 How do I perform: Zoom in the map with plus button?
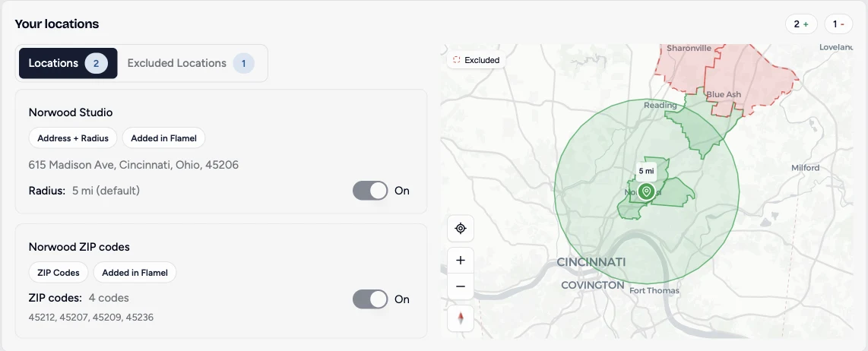click(x=461, y=260)
